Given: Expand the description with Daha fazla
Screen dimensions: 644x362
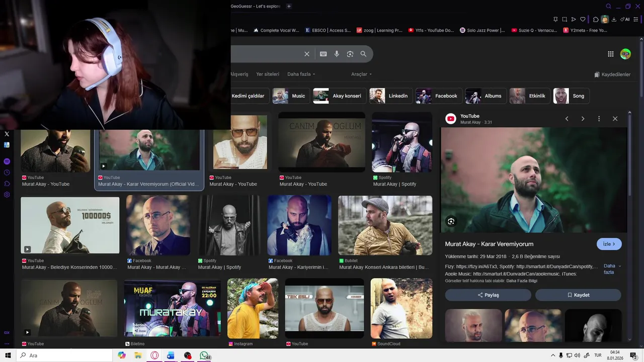Looking at the screenshot, I should (612, 269).
